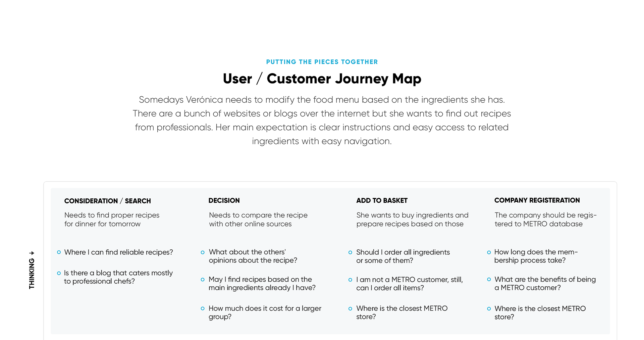The width and height of the screenshot is (644, 340).
Task: Select the DECISION column heading
Action: pyautogui.click(x=224, y=201)
